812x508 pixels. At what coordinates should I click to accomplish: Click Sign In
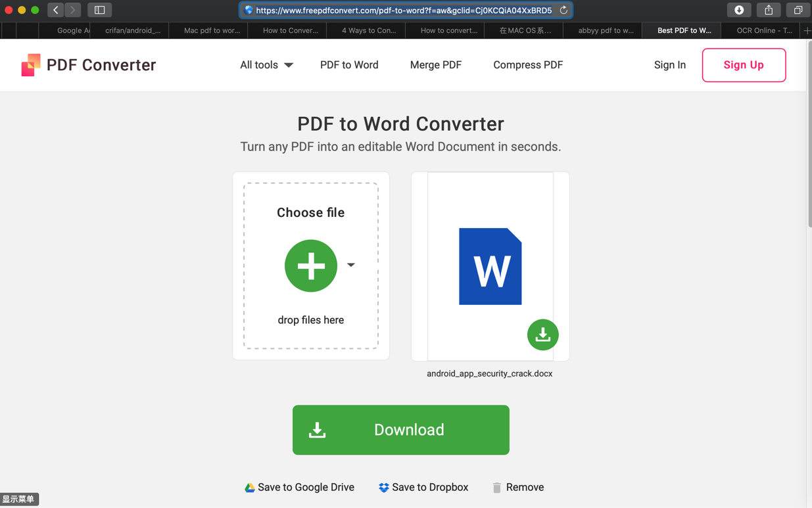coord(670,65)
